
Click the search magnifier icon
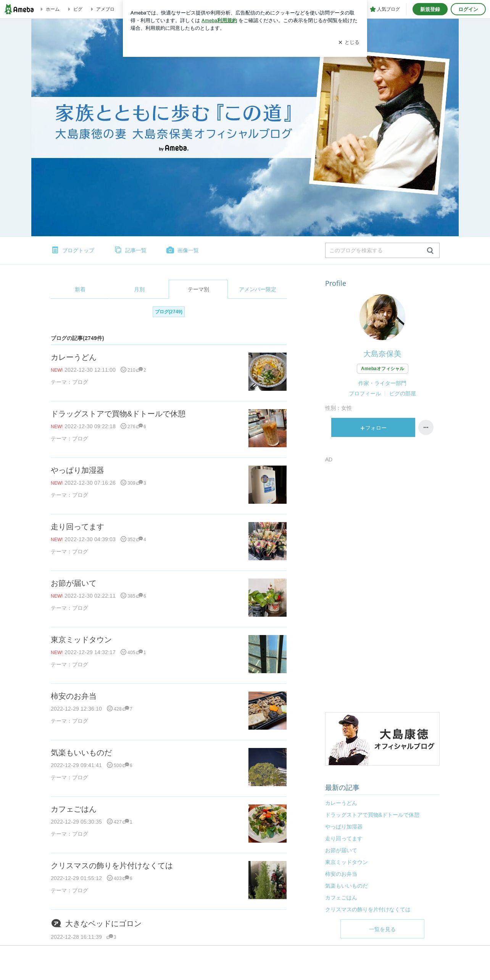(x=430, y=250)
